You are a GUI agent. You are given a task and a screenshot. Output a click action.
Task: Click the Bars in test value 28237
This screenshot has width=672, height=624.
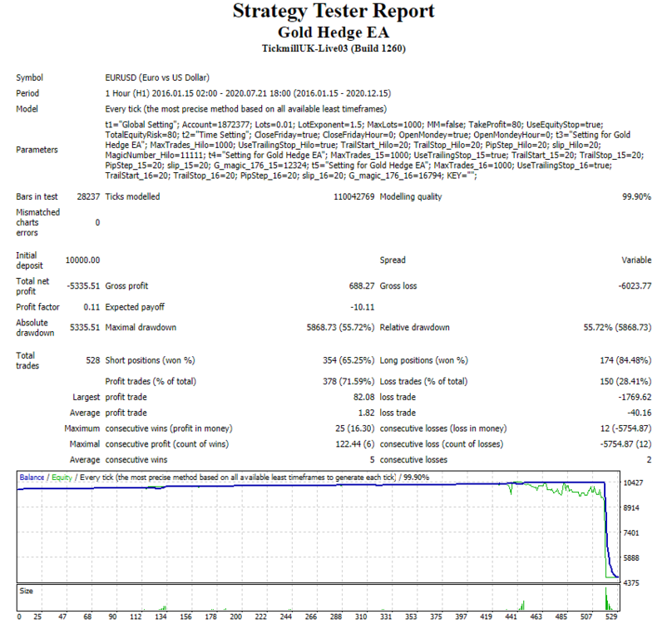(x=88, y=196)
